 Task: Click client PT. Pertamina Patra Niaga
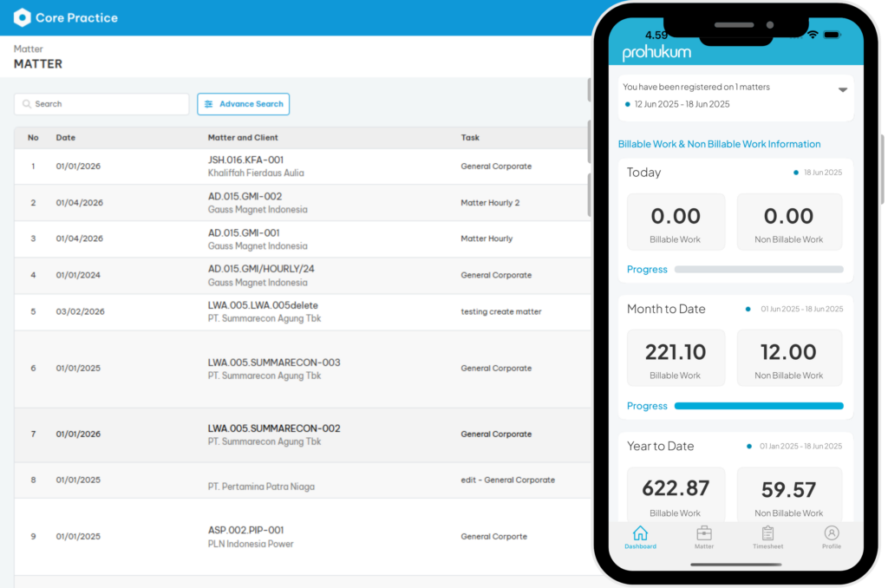[x=261, y=487]
